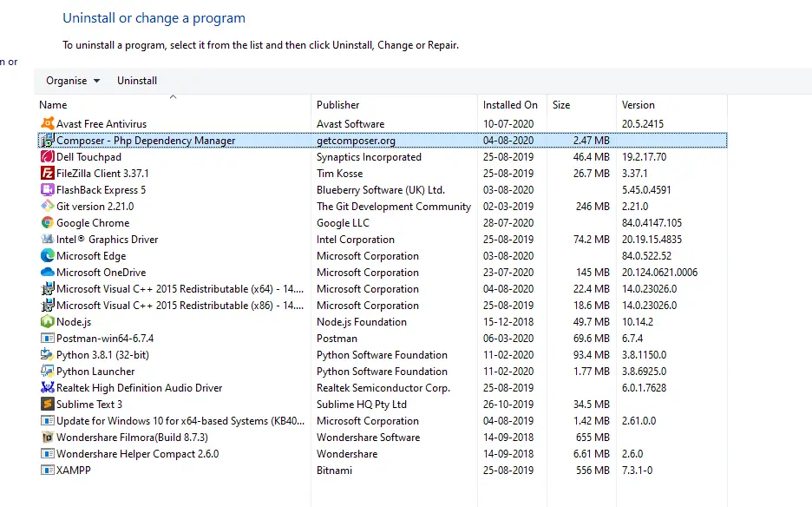Sort list by Name column header
812x507 pixels.
tap(173, 105)
